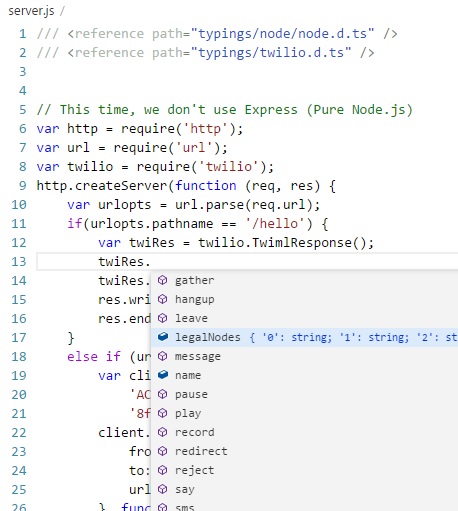Select the redirect completion item
This screenshot has width=458, height=511.
click(304, 451)
